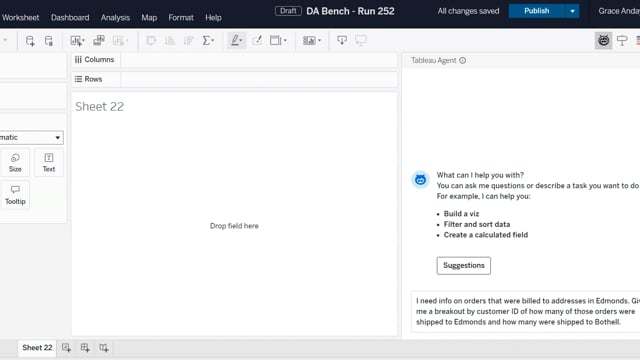This screenshot has height=360, width=640.
Task: Open the Publish dropdown arrow
Action: (572, 11)
